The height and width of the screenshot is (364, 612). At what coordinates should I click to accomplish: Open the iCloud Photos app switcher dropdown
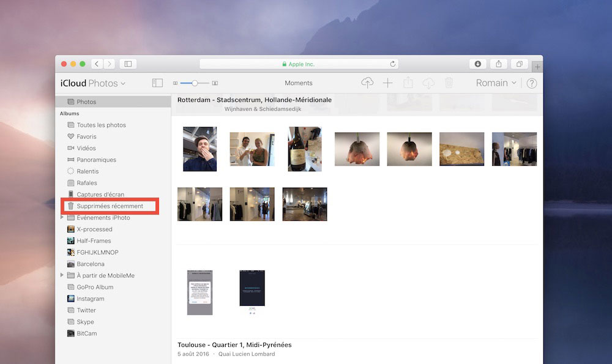(93, 83)
